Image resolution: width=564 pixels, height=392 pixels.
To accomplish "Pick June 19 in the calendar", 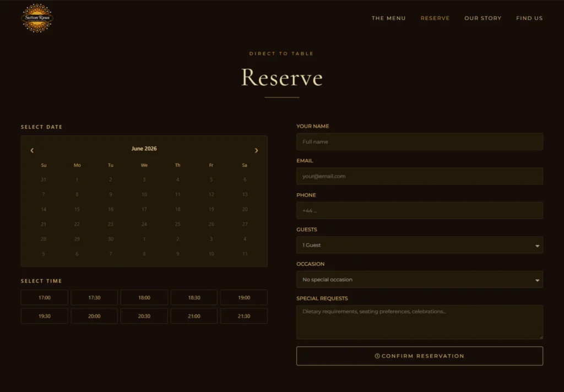I will (211, 209).
